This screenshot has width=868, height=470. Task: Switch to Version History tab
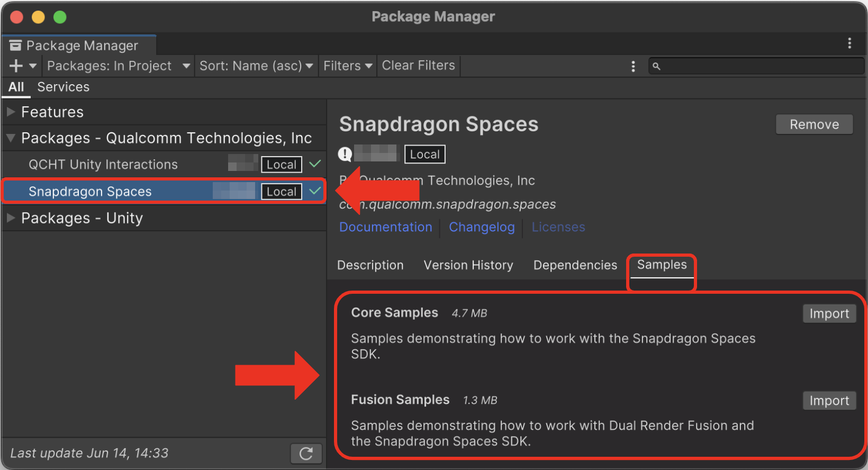click(x=468, y=265)
